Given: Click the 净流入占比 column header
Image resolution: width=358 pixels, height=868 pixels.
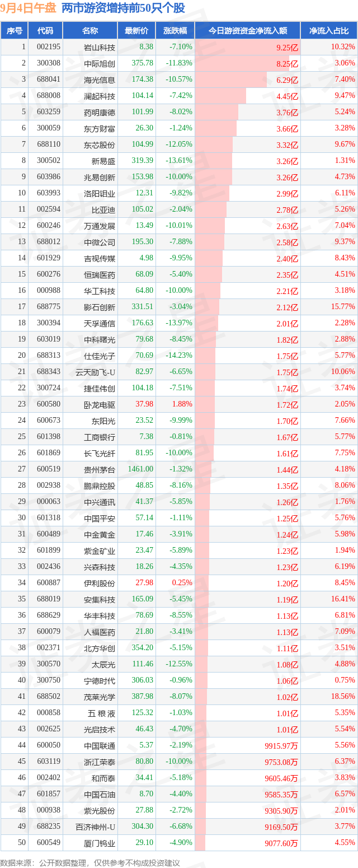Looking at the screenshot, I should coord(329,31).
